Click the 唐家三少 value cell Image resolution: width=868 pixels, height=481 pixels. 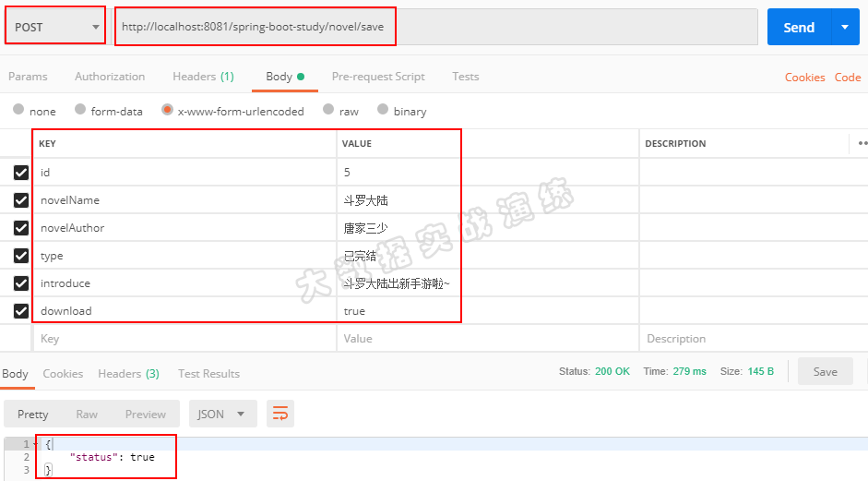point(488,228)
